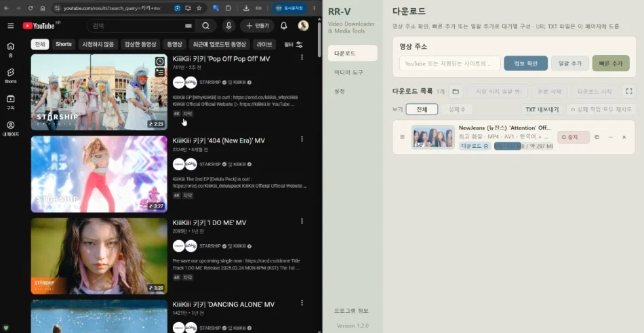Open the YouTube hamburger guide menu
Screen dimensions: 644x333
(11, 26)
